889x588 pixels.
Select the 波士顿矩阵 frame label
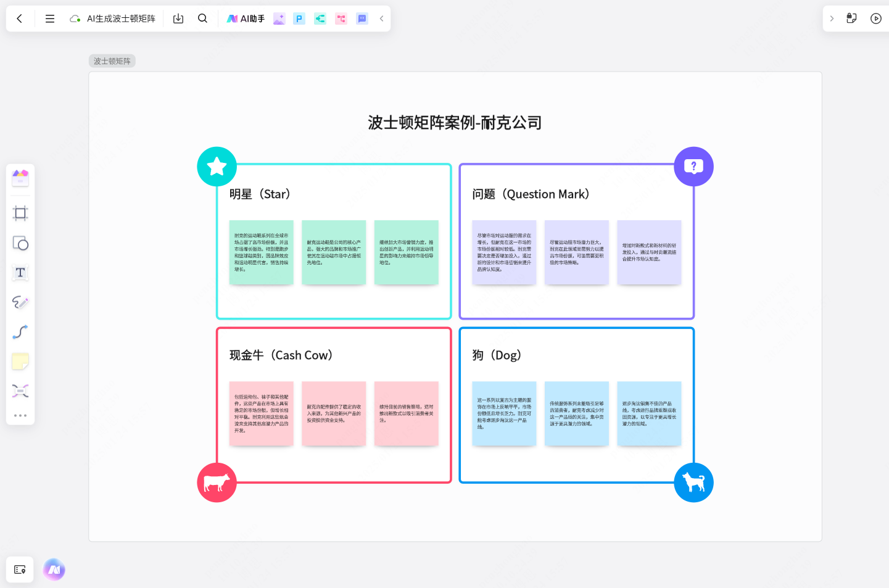(112, 61)
